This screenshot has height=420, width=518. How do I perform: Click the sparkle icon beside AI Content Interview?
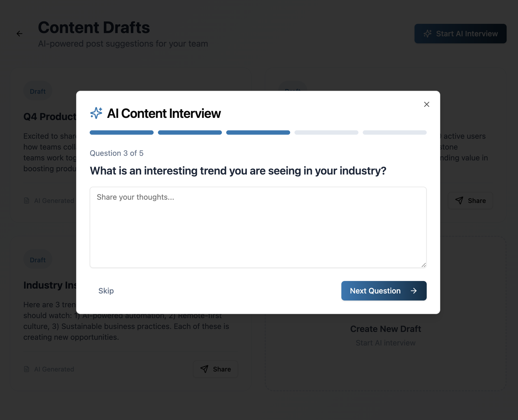[x=96, y=113]
